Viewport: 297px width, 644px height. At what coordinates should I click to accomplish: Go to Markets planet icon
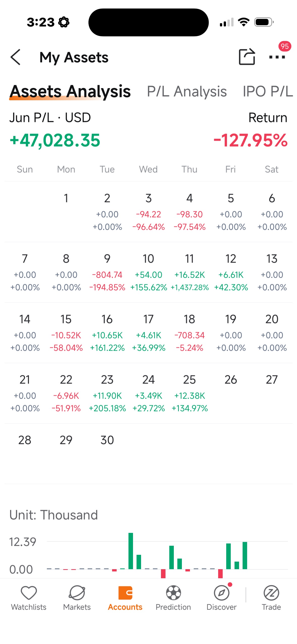77,593
